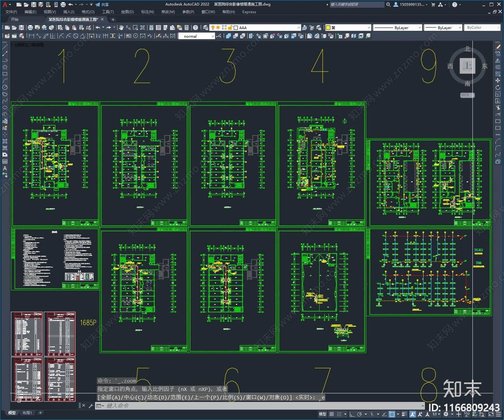Choose the Multiline Text tool in left toolbar

pyautogui.click(x=5, y=168)
